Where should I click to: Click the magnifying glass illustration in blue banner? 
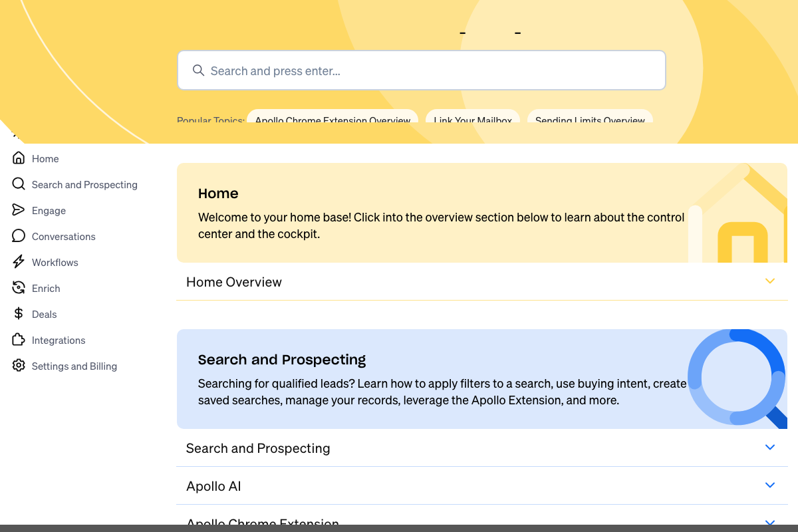[737, 378]
